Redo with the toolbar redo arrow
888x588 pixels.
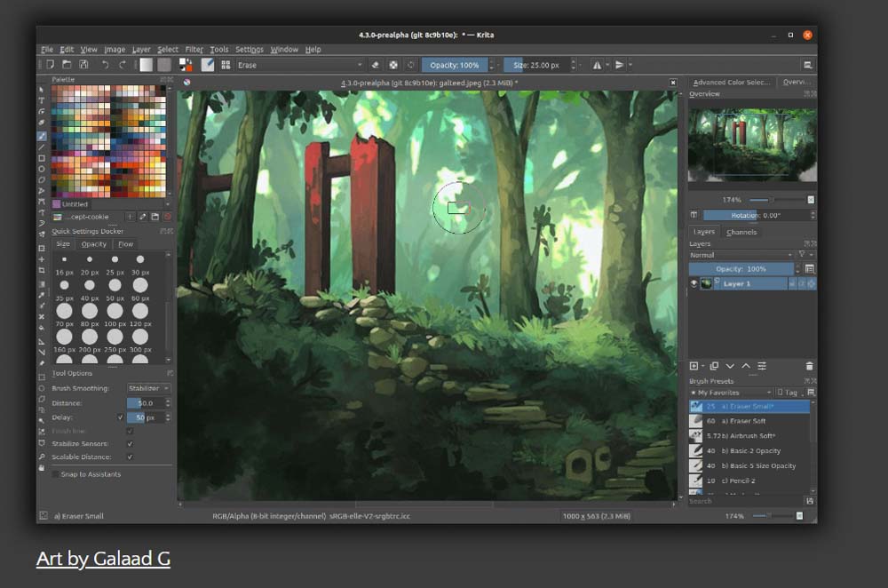pyautogui.click(x=123, y=65)
